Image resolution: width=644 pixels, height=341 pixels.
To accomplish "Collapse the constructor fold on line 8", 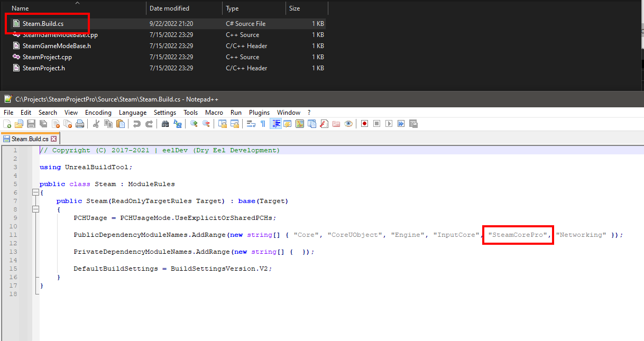I will pyautogui.click(x=35, y=209).
